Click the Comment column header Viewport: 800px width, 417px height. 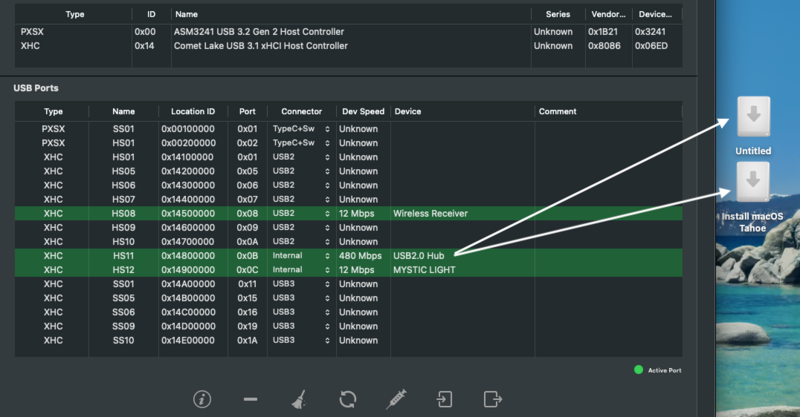[x=557, y=111]
